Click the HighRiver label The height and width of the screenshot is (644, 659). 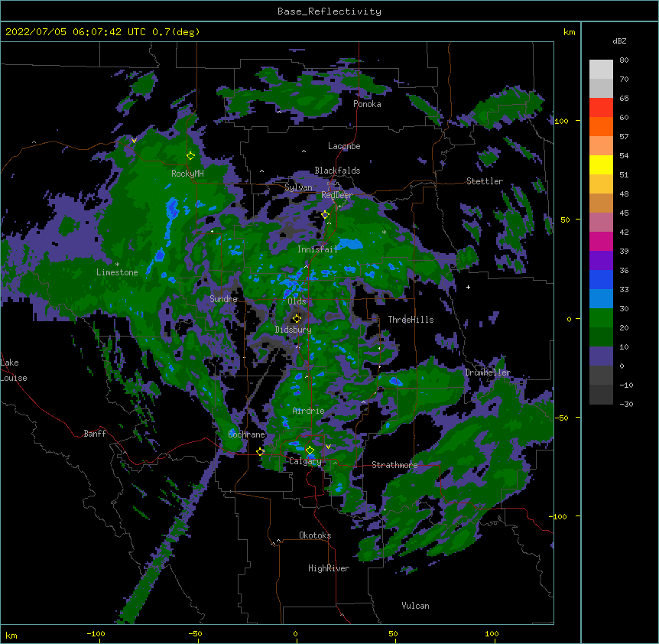pyautogui.click(x=329, y=568)
